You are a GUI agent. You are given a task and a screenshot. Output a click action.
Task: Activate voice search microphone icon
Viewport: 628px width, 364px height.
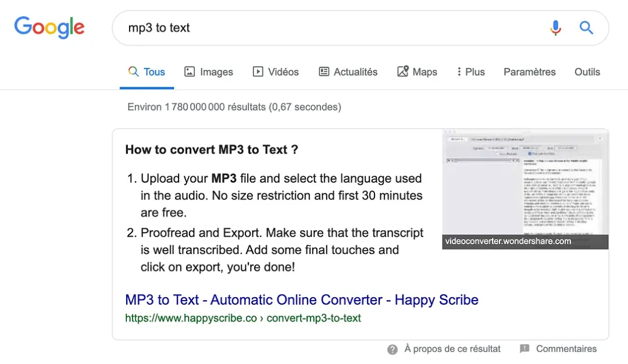tap(555, 28)
